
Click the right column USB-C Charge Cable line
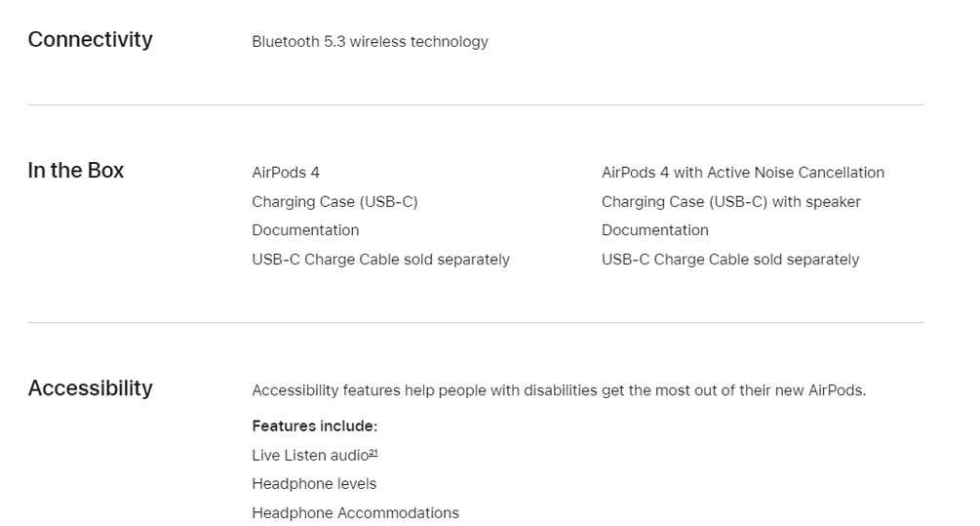point(729,260)
